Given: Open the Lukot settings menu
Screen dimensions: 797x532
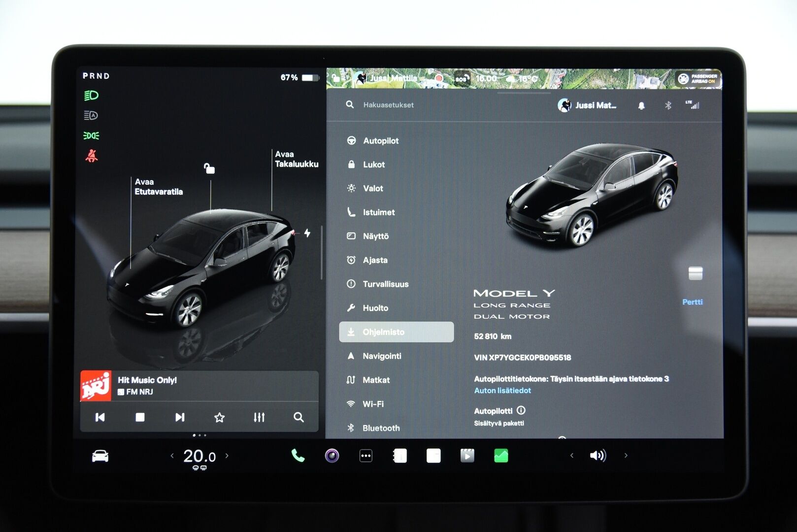Looking at the screenshot, I should point(365,165).
